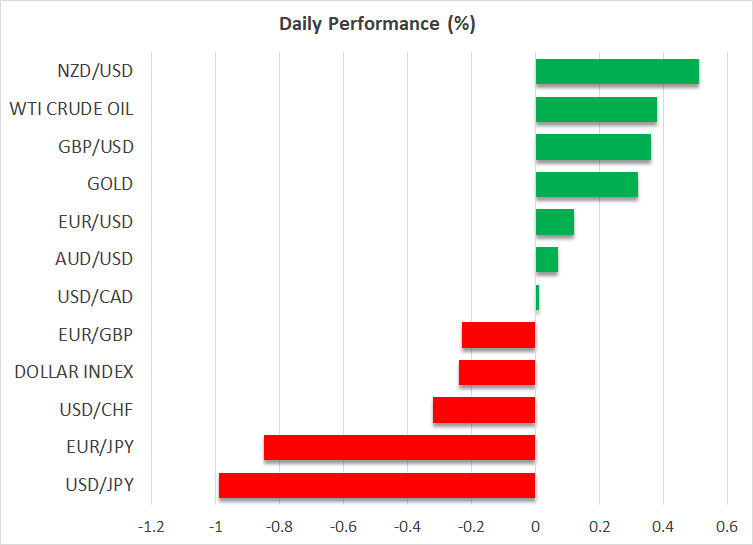
Task: Click the 0 axis tick label
Action: (x=535, y=526)
